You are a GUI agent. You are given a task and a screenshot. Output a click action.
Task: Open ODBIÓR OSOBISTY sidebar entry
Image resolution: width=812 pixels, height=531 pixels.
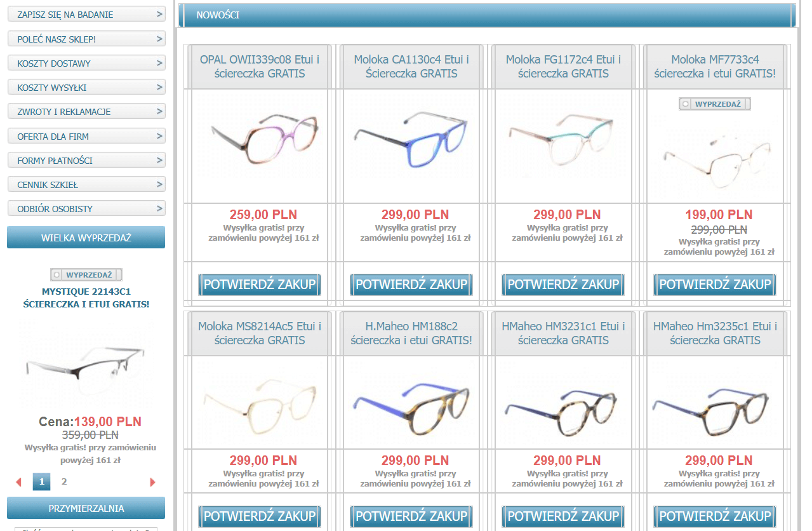86,208
